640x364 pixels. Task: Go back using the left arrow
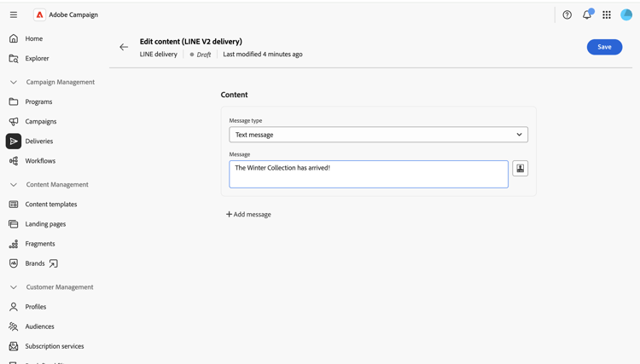(124, 47)
